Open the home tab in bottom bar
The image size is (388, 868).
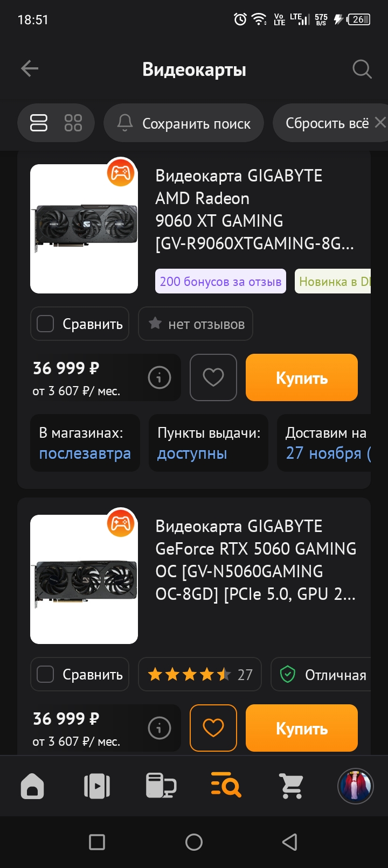(x=32, y=786)
